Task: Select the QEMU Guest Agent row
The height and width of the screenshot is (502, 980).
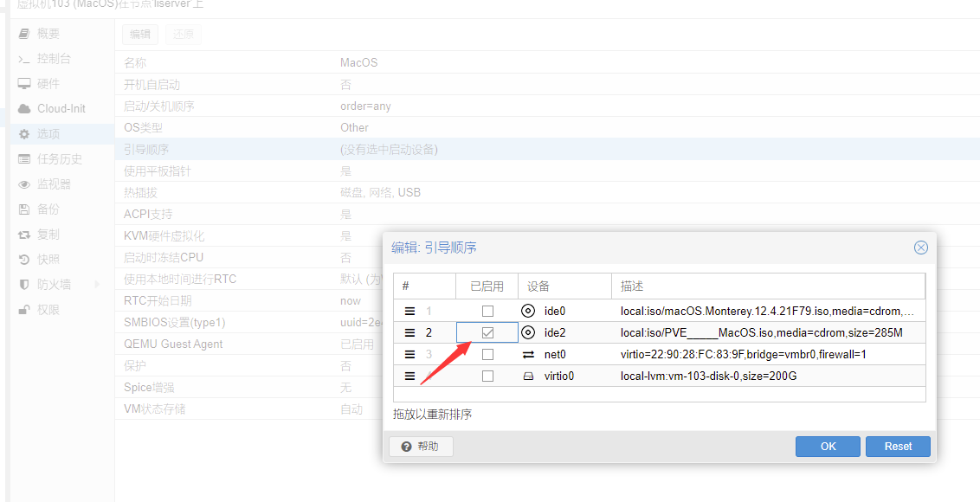Action: (x=248, y=344)
